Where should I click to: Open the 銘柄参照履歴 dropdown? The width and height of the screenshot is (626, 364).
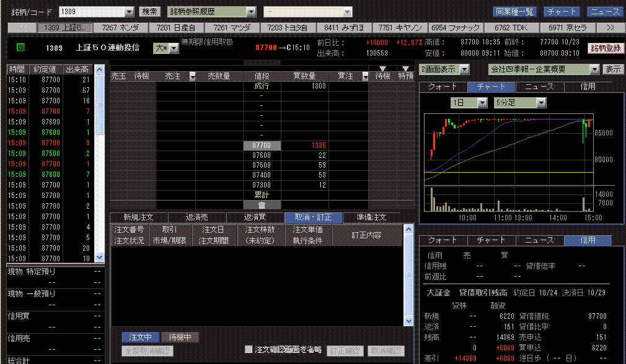pyautogui.click(x=251, y=12)
